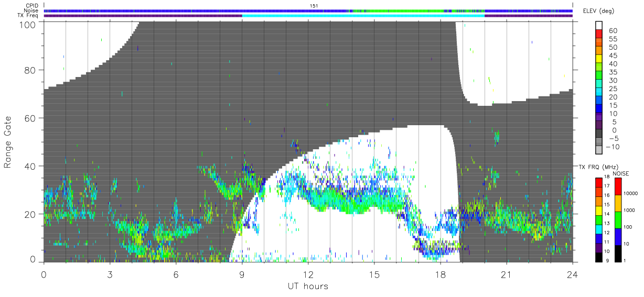
Task: Click the 'UT hours' axis title
Action: [x=308, y=287]
